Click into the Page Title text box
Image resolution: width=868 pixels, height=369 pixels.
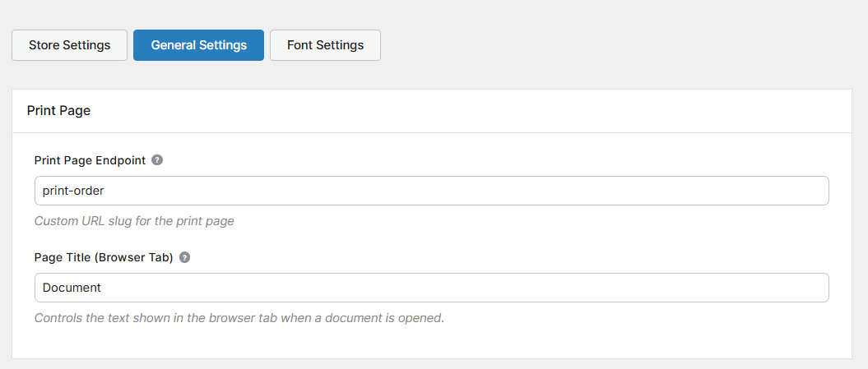pos(431,288)
